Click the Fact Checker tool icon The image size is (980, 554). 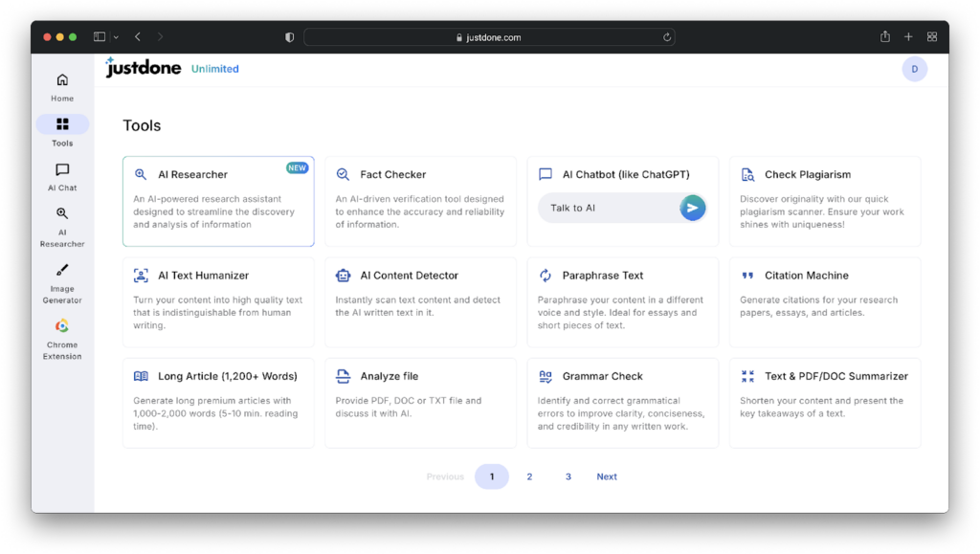(x=343, y=174)
